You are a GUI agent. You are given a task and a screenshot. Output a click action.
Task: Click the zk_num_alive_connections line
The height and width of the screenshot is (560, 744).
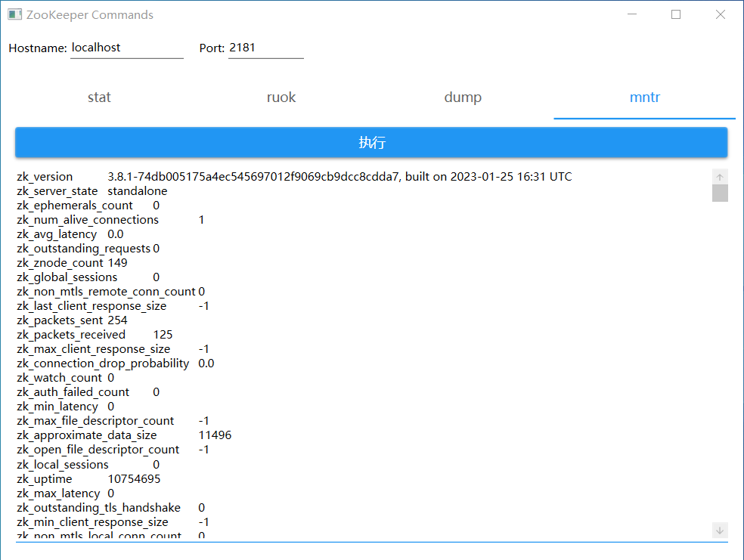coord(110,220)
